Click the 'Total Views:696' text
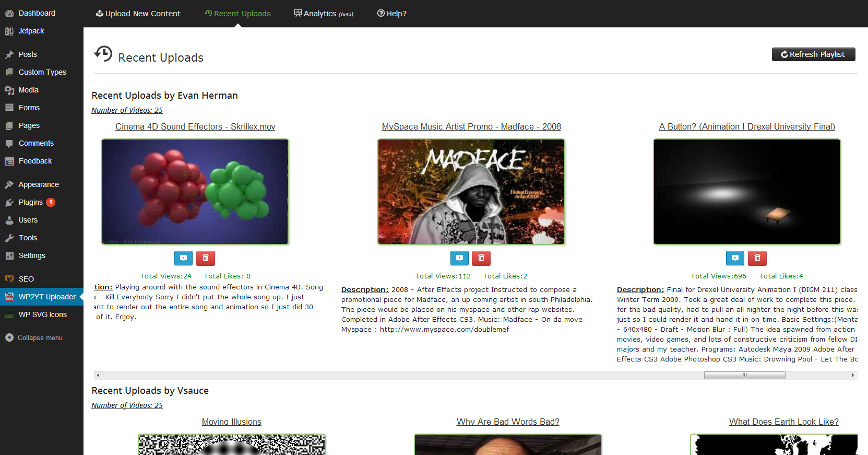Image resolution: width=868 pixels, height=455 pixels. click(x=718, y=276)
